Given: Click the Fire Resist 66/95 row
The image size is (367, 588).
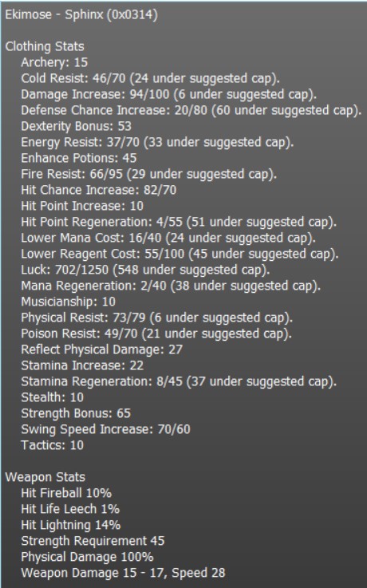Looking at the screenshot, I should point(149,174).
